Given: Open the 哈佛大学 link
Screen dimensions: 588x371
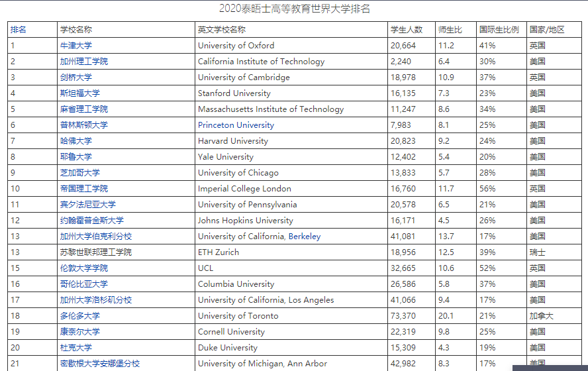Looking at the screenshot, I should pyautogui.click(x=75, y=141).
